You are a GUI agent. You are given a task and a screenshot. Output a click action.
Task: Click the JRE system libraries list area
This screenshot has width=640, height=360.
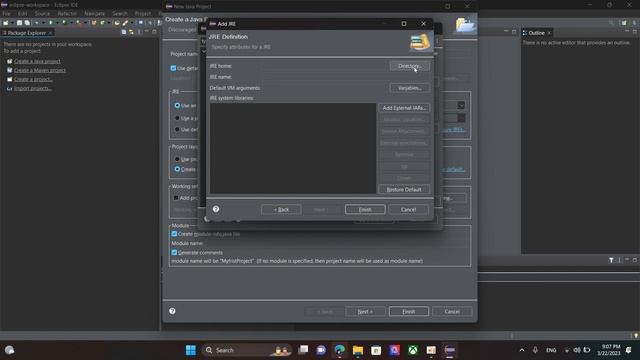[x=293, y=148]
